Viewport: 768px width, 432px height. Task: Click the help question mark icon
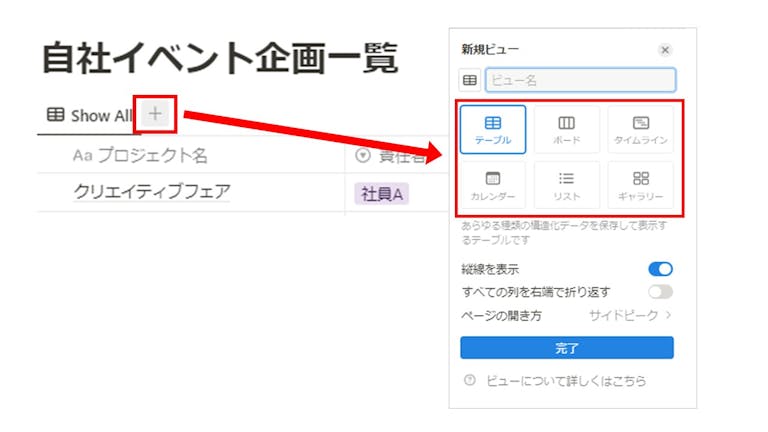point(470,380)
